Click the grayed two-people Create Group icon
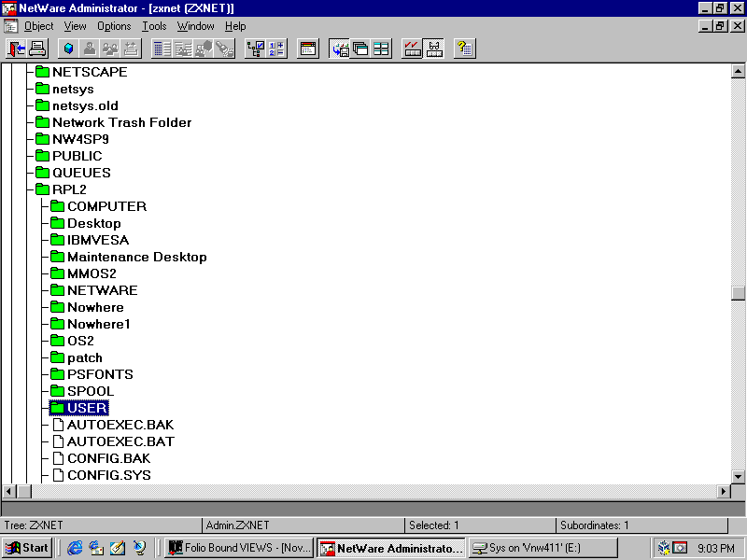Screen dimensions: 747x560 click(x=110, y=49)
